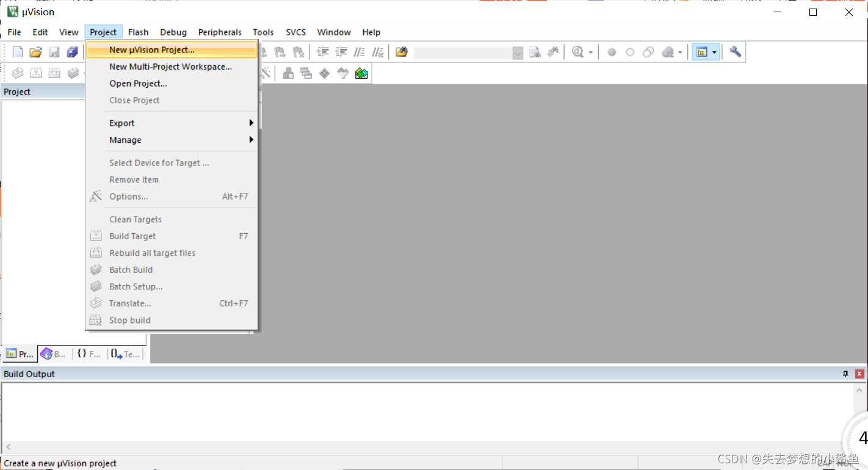
Task: Click the Insert/Remove Breakpoint filled circle icon
Action: (612, 52)
